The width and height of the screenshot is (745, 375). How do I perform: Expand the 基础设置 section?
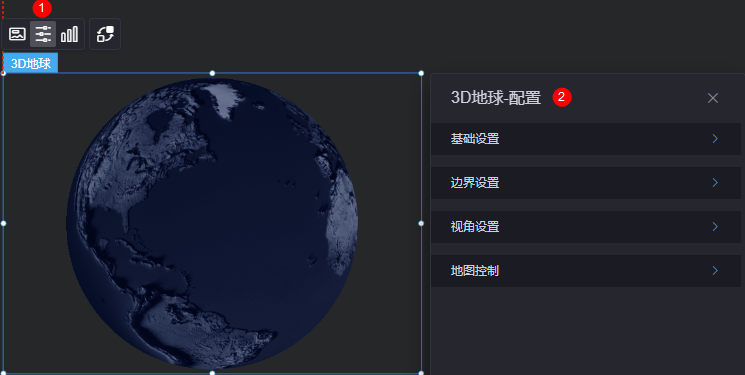[x=586, y=139]
